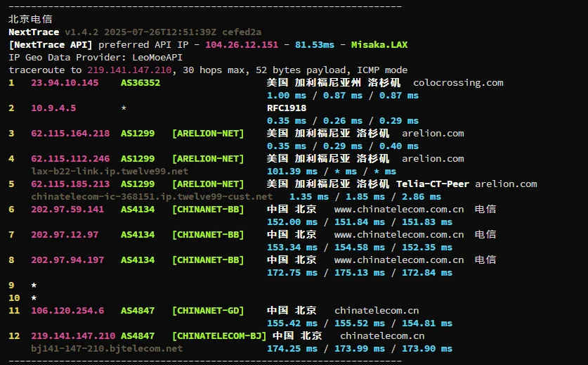
Task: Select the [CHINATELECOM-BJ] network tag
Action: [x=219, y=335]
